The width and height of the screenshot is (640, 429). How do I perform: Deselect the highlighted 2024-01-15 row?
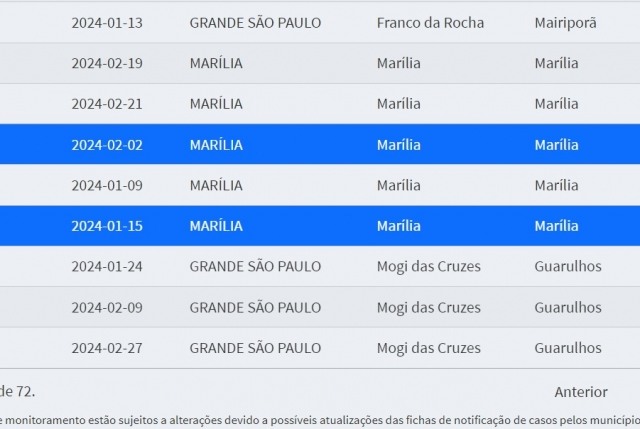[320, 226]
